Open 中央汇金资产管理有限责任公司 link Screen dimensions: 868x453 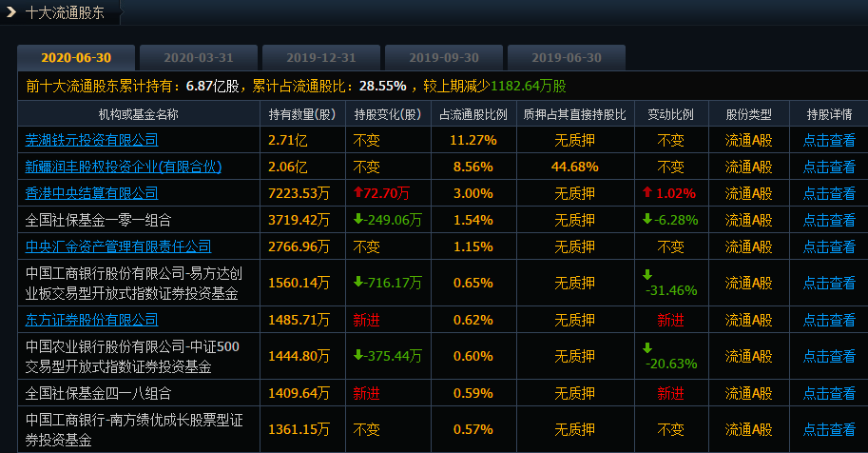119,246
